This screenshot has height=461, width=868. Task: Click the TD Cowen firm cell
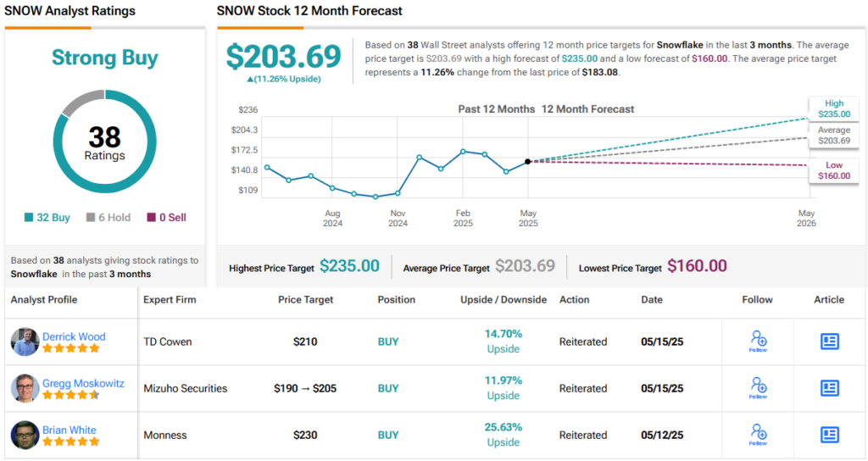(168, 342)
